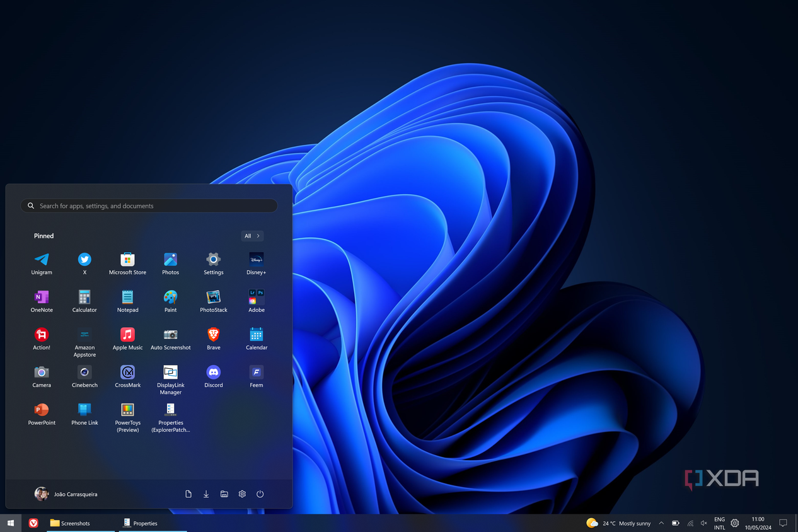Open tray gear settings icon
The image size is (798, 532).
coord(734,523)
